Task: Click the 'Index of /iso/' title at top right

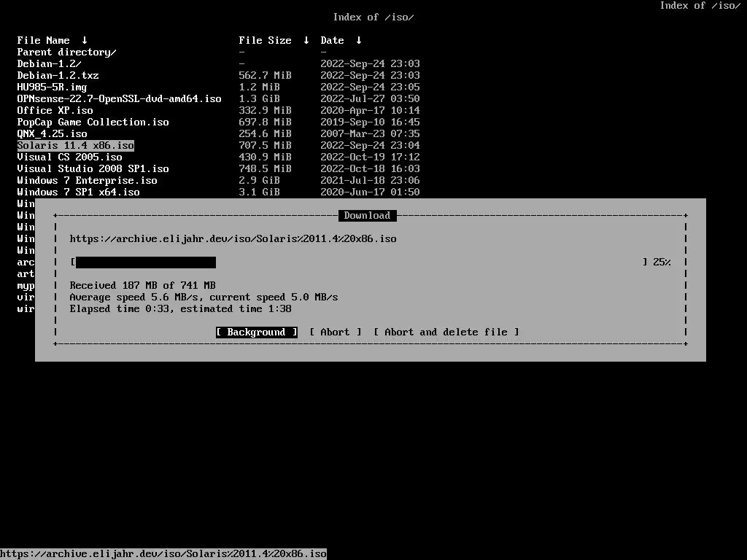Action: point(700,6)
